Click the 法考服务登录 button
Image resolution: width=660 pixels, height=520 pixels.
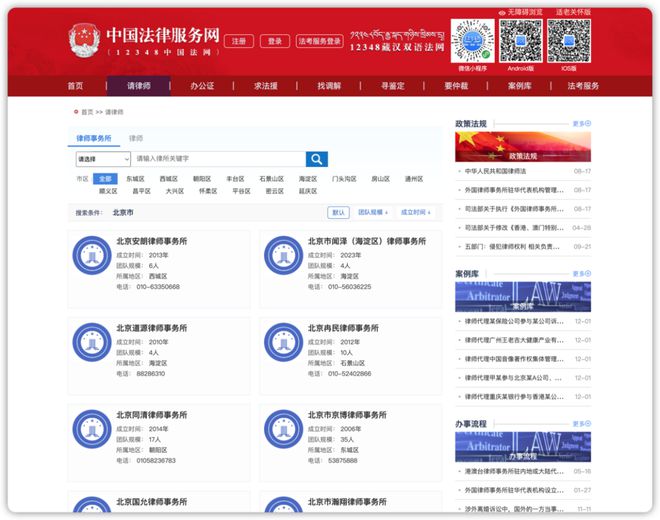(319, 41)
